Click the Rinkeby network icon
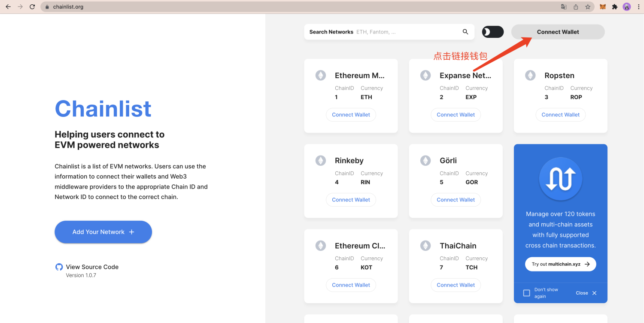The width and height of the screenshot is (644, 323). (321, 161)
